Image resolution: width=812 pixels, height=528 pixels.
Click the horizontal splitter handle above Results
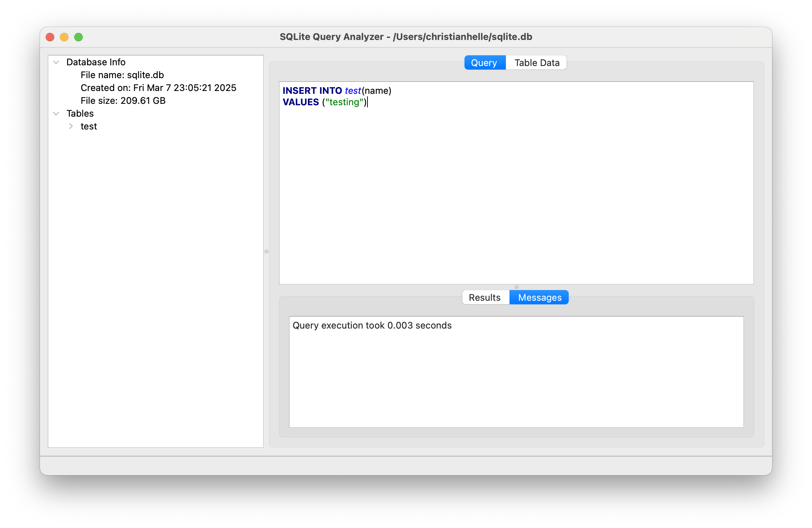[516, 287]
